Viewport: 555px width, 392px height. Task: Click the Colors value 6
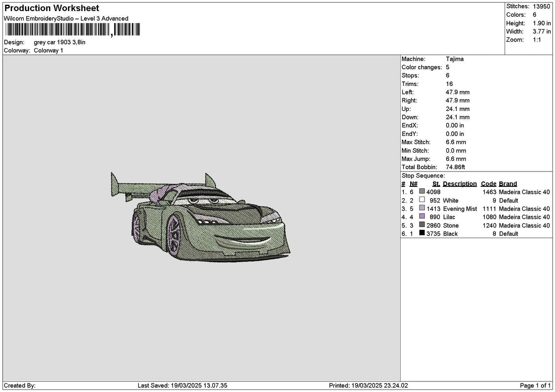[x=535, y=15]
